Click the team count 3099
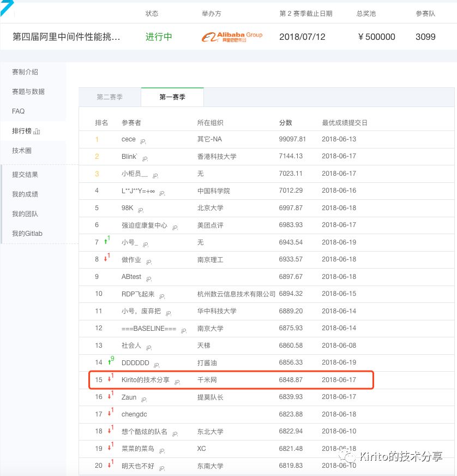457x476 pixels. [x=425, y=37]
